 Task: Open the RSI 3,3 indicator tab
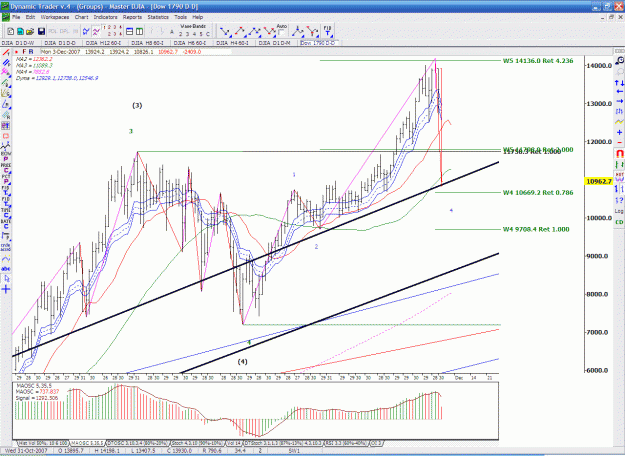(x=345, y=443)
